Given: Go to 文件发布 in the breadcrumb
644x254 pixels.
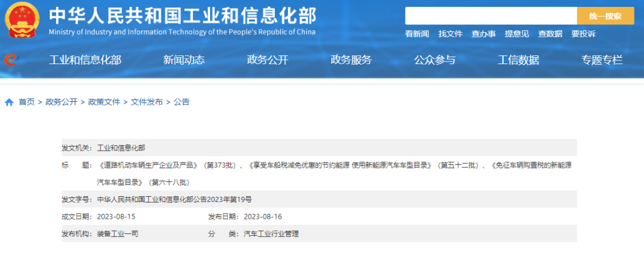Looking at the screenshot, I should click(147, 102).
